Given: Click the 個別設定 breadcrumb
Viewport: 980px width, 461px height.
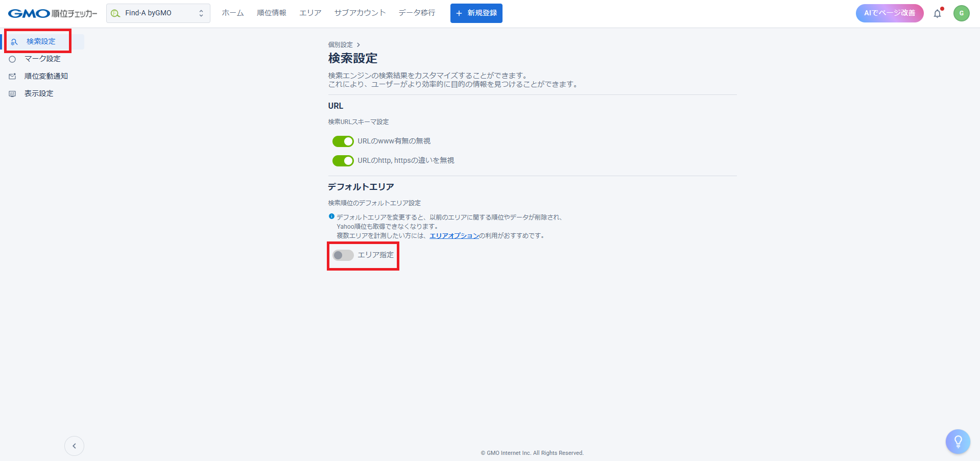Looking at the screenshot, I should pos(340,45).
